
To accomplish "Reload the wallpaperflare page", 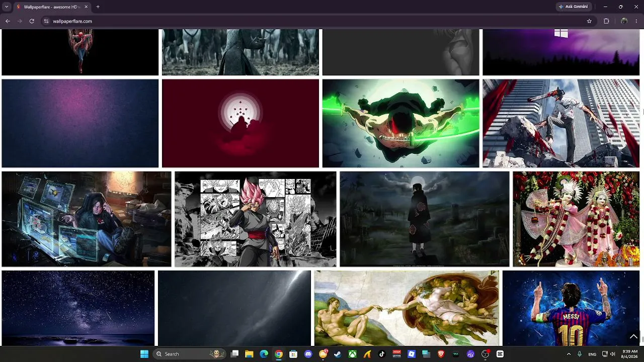I will pyautogui.click(x=32, y=21).
